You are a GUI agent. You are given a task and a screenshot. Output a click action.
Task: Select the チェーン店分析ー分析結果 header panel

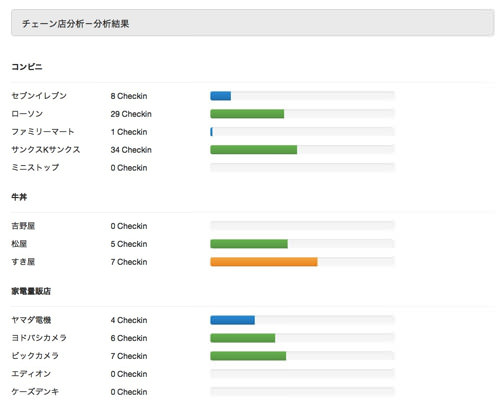click(252, 23)
